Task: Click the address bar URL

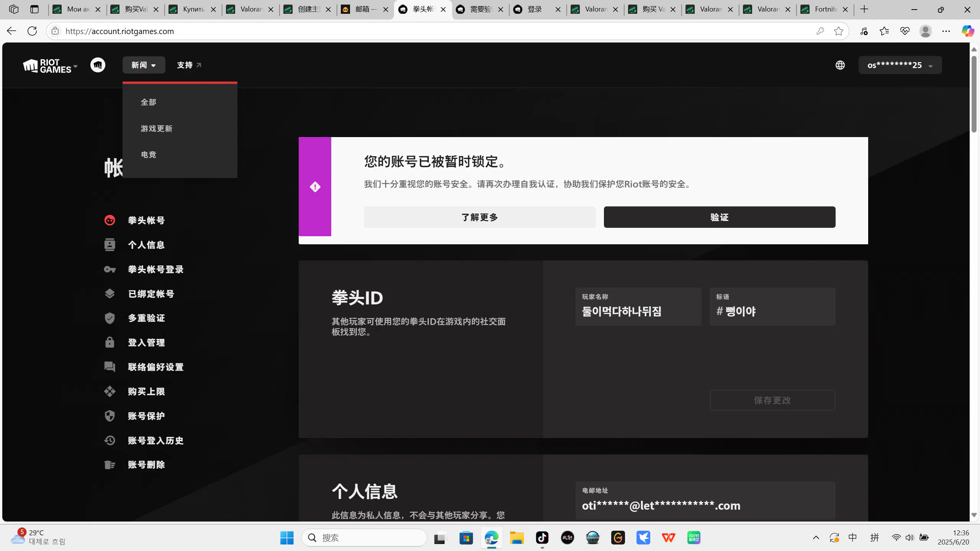Action: pos(119,31)
